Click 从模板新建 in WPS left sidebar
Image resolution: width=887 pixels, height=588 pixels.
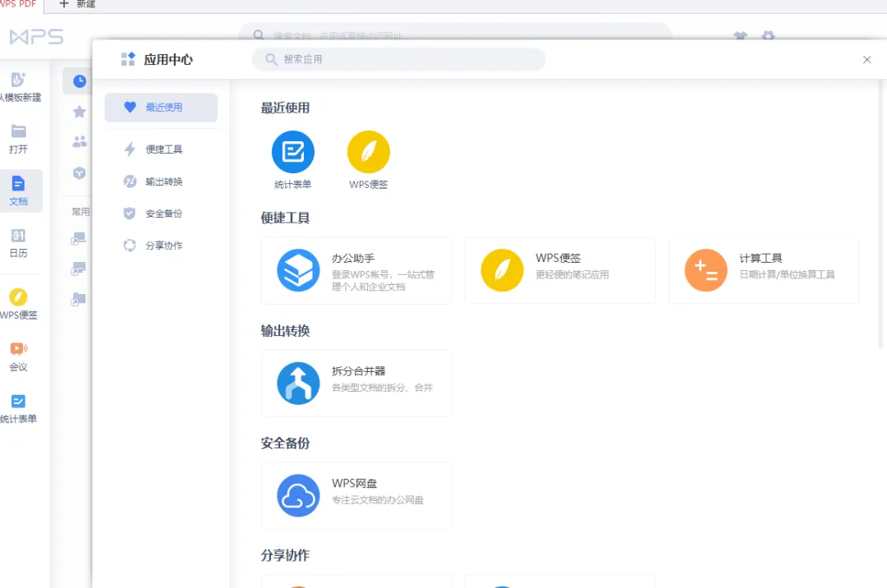tap(19, 88)
